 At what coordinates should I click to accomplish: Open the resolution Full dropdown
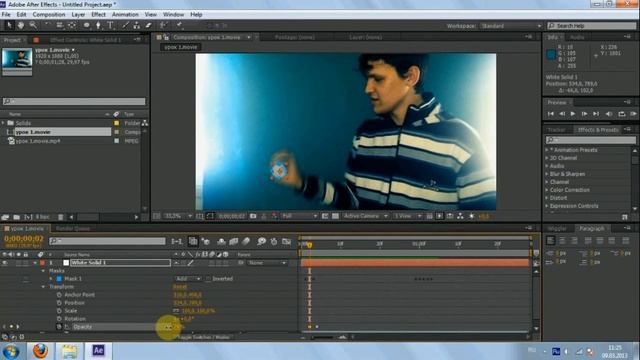pos(299,216)
